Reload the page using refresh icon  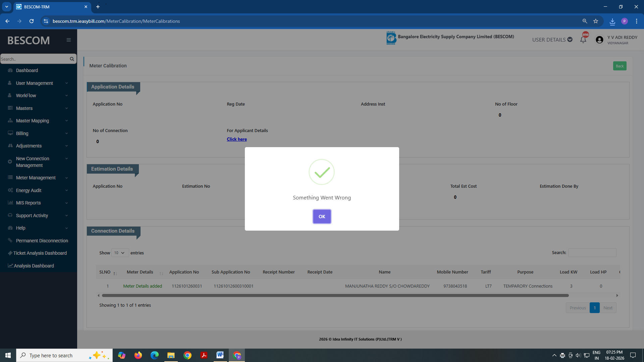[32, 21]
